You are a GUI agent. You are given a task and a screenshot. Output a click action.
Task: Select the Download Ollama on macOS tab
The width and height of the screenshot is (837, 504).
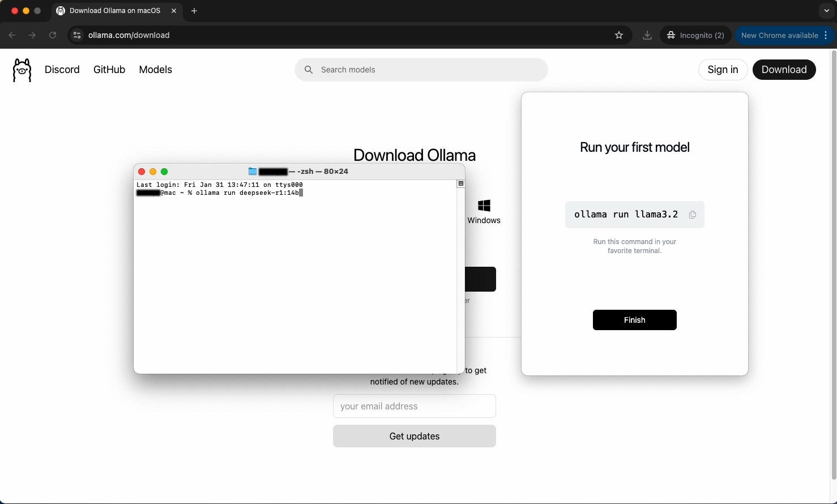(117, 11)
